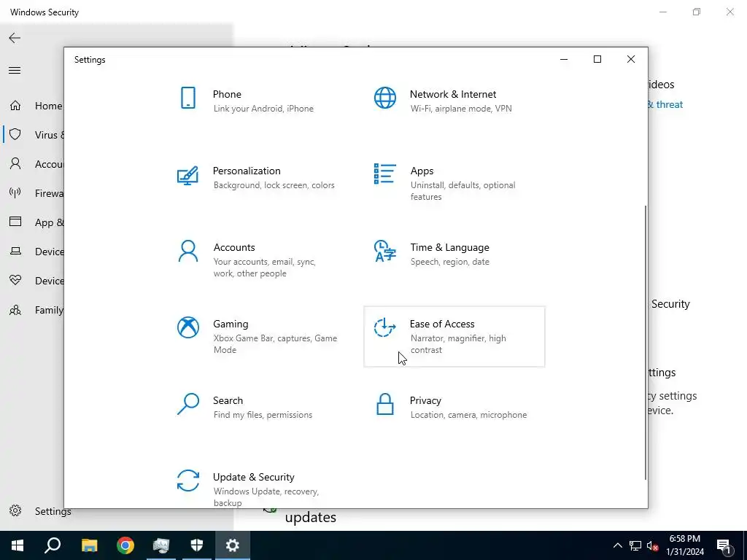
Task: Open Time & Language label text
Action: 449,248
